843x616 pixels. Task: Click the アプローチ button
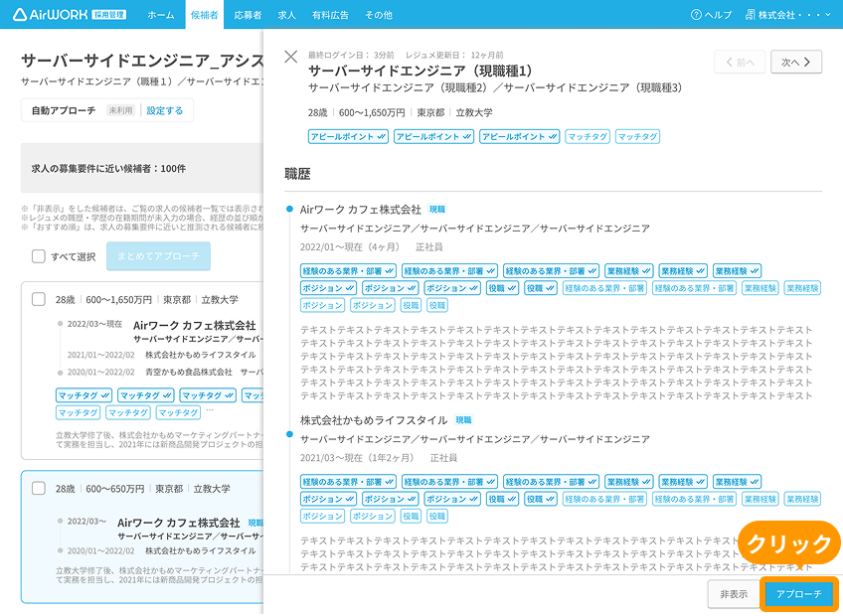tap(799, 594)
